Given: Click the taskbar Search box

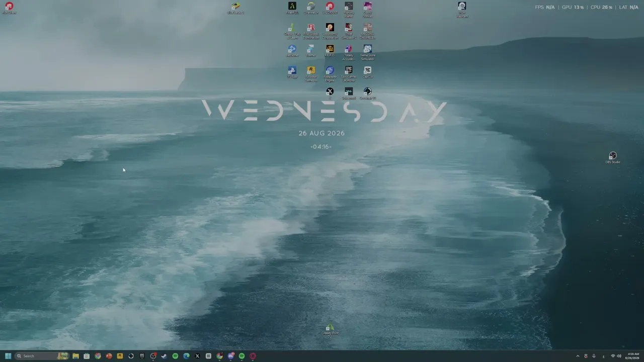Looking at the screenshot, I should click(x=42, y=356).
